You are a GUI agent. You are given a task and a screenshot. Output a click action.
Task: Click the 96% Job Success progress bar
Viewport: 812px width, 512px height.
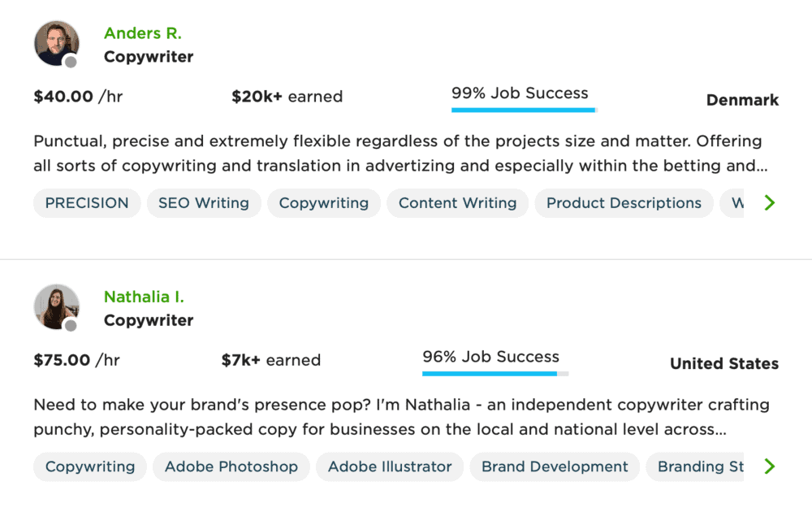tap(495, 374)
